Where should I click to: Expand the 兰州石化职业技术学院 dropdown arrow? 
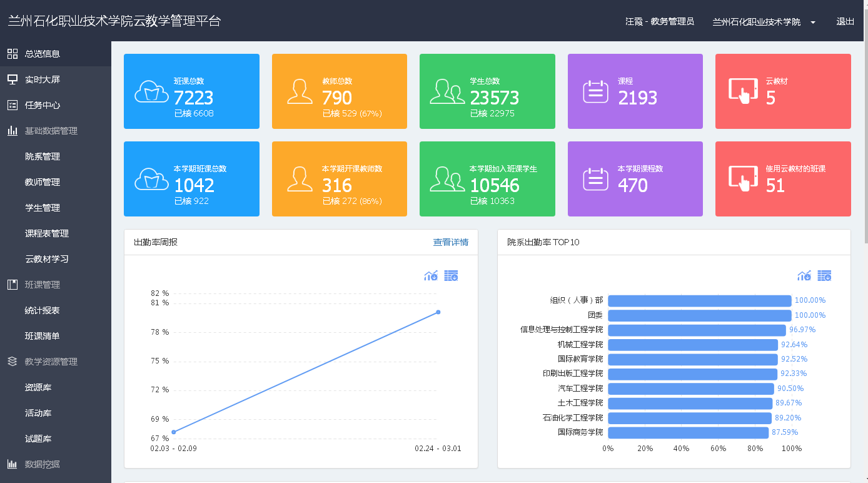813,23
